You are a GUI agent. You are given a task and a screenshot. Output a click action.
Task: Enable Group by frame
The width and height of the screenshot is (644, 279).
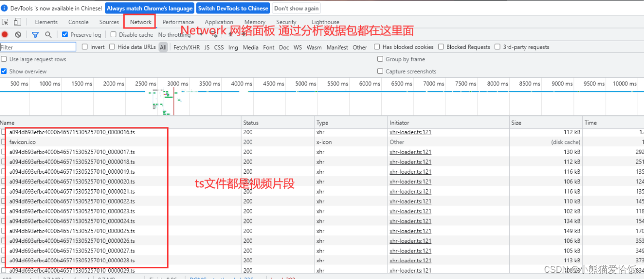(380, 58)
